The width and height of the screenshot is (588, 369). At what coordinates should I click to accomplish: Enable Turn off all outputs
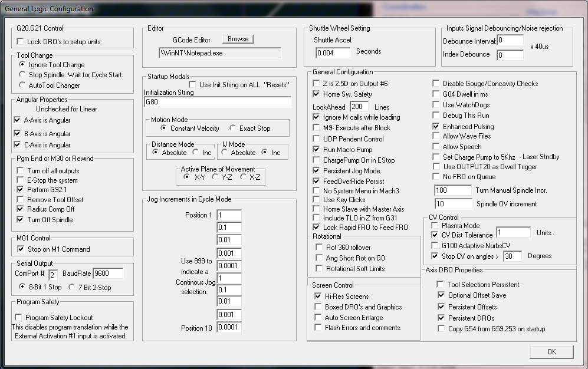click(x=20, y=170)
